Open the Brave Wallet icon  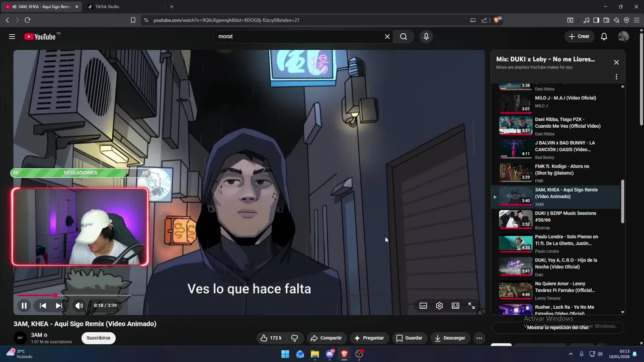[606, 20]
